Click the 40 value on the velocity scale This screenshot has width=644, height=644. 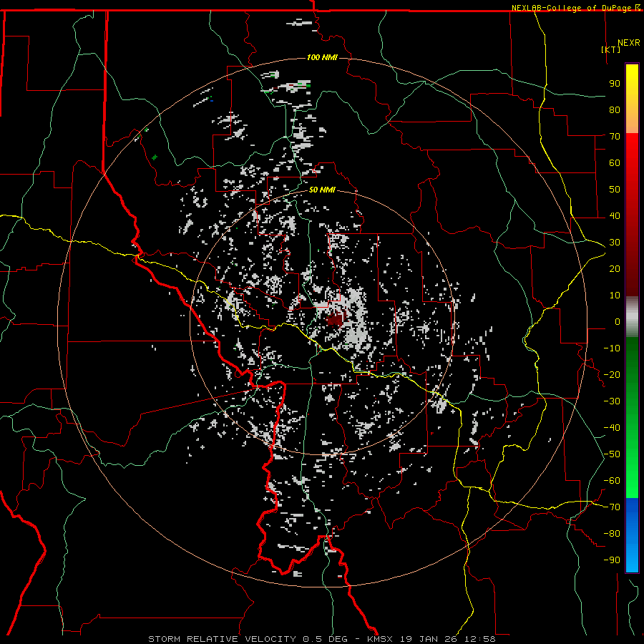pos(615,216)
